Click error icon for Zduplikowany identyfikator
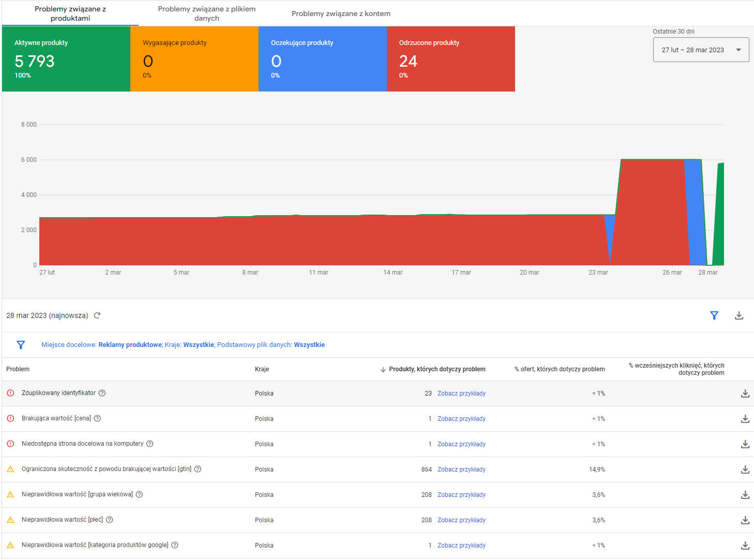The height and width of the screenshot is (560, 754). 10,393
